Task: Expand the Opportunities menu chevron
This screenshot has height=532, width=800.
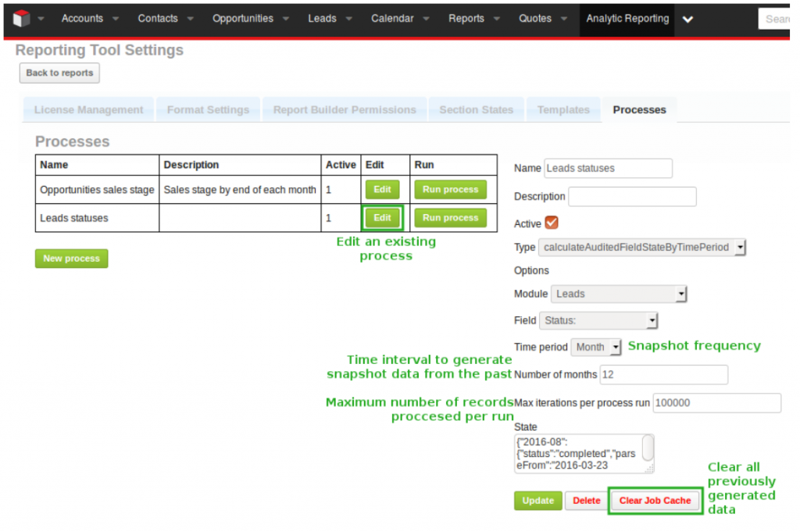Action: 284,19
